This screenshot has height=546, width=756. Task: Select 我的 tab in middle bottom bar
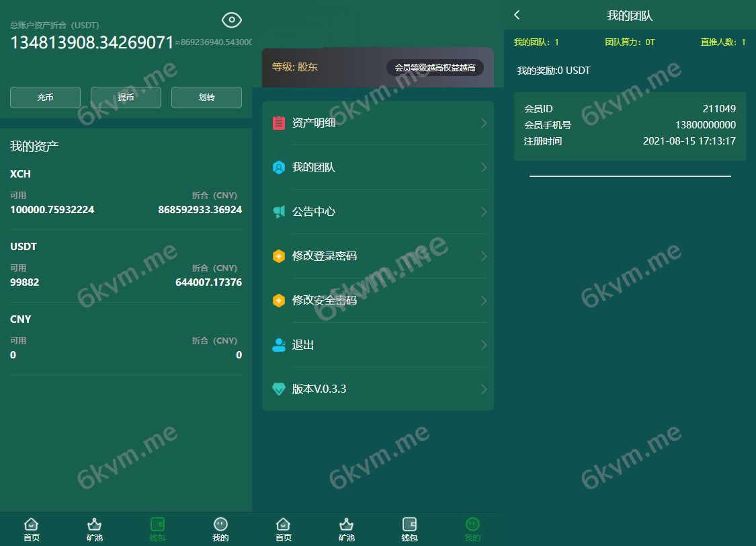tap(472, 529)
